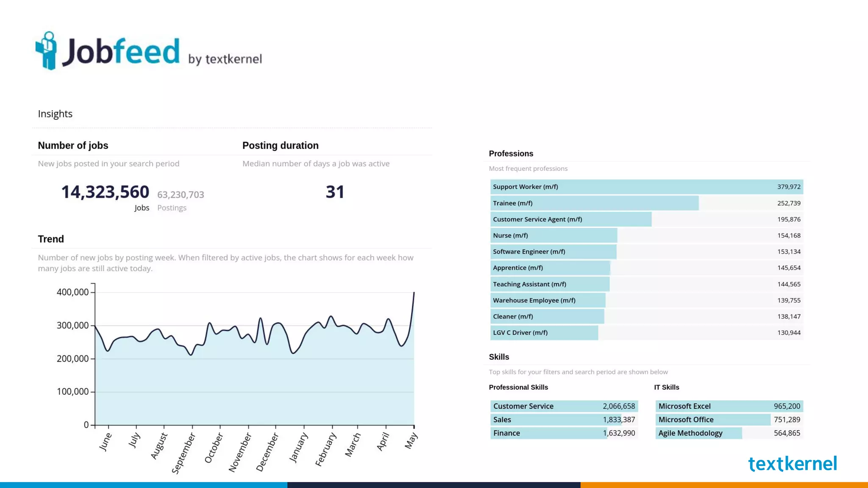
Task: Click the LGV C Driver (m/f) bar
Action: click(x=544, y=333)
